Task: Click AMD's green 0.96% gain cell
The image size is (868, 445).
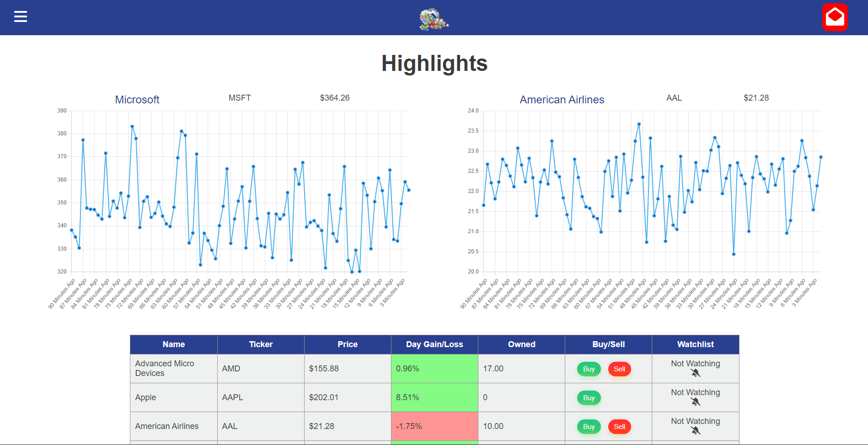Action: (434, 369)
